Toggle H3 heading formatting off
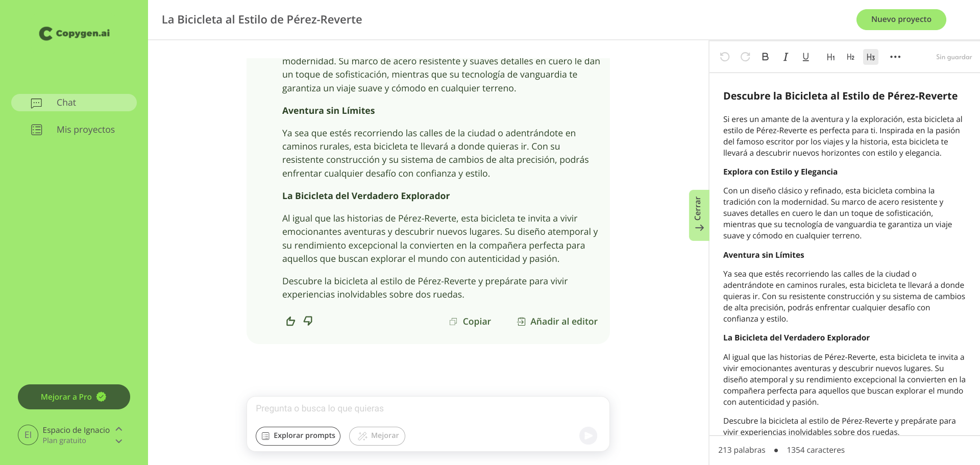Screen dimensions: 980x465 pyautogui.click(x=871, y=57)
